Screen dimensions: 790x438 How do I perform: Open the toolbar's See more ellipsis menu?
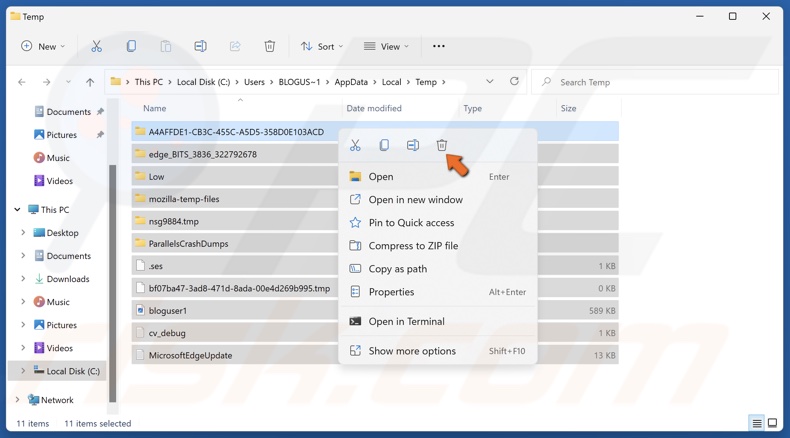tap(439, 46)
